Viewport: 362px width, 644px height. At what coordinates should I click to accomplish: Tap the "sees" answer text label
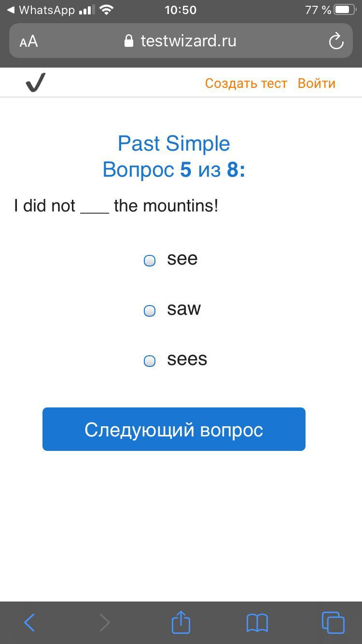[187, 359]
